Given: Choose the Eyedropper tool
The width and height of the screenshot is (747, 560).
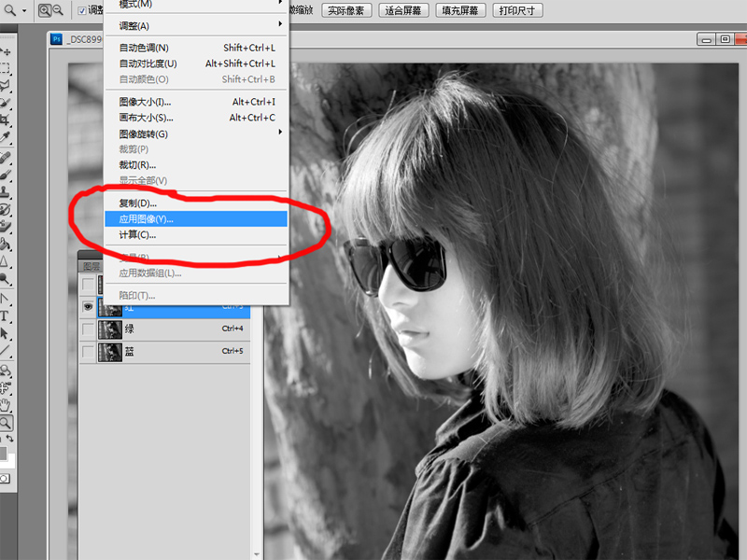Looking at the screenshot, I should pos(6,137).
